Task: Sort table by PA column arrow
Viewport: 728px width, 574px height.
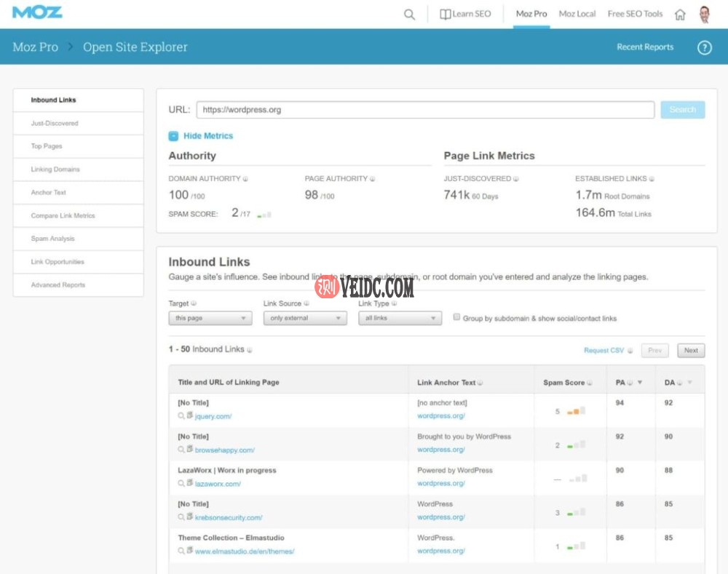Action: click(x=639, y=383)
